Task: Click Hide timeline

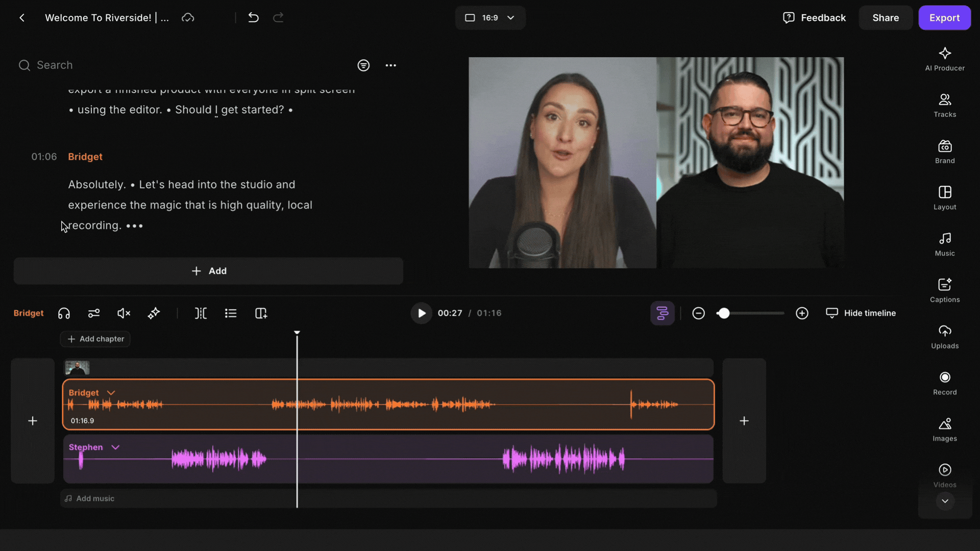Action: tap(861, 313)
